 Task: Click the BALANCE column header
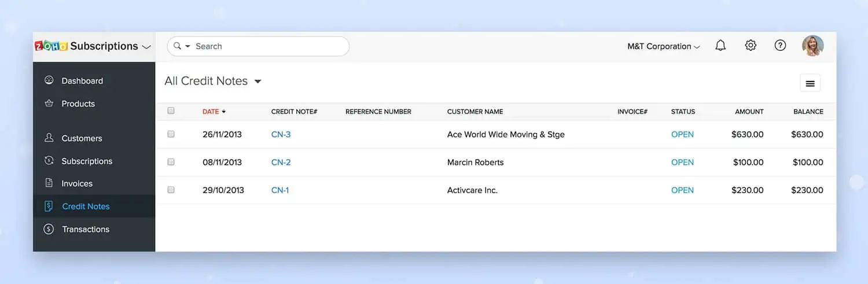coord(808,112)
